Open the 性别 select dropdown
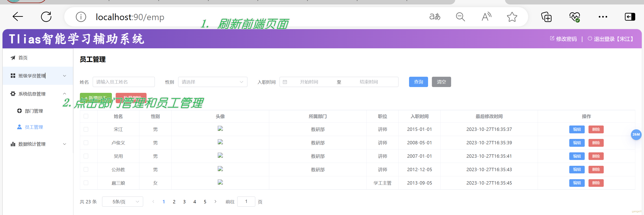The height and width of the screenshot is (215, 644). (213, 82)
